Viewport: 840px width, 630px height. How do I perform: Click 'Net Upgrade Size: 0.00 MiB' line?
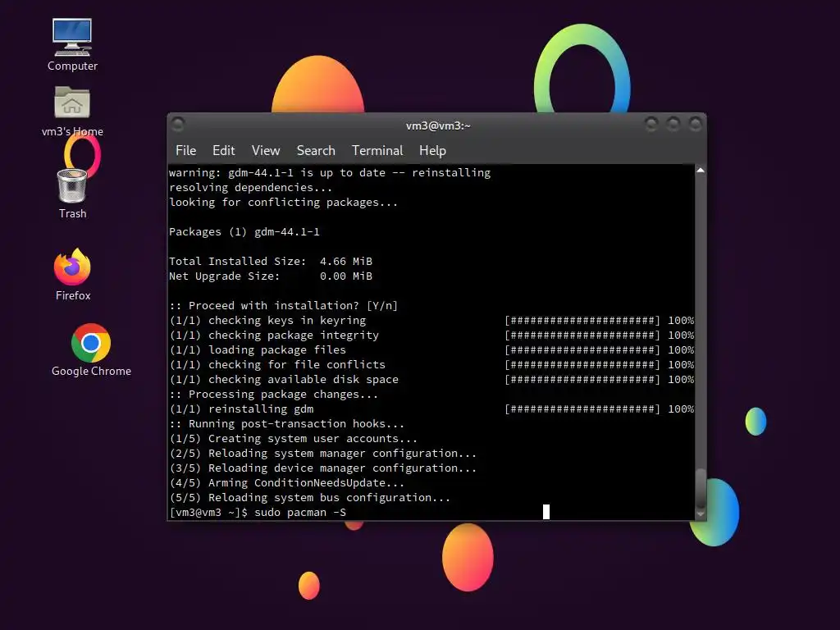(x=271, y=276)
